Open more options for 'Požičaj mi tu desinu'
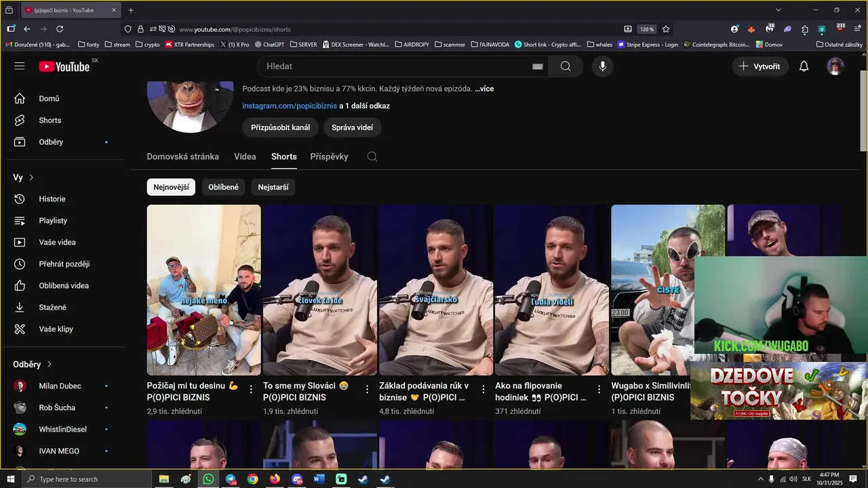Image resolution: width=868 pixels, height=488 pixels. click(251, 389)
